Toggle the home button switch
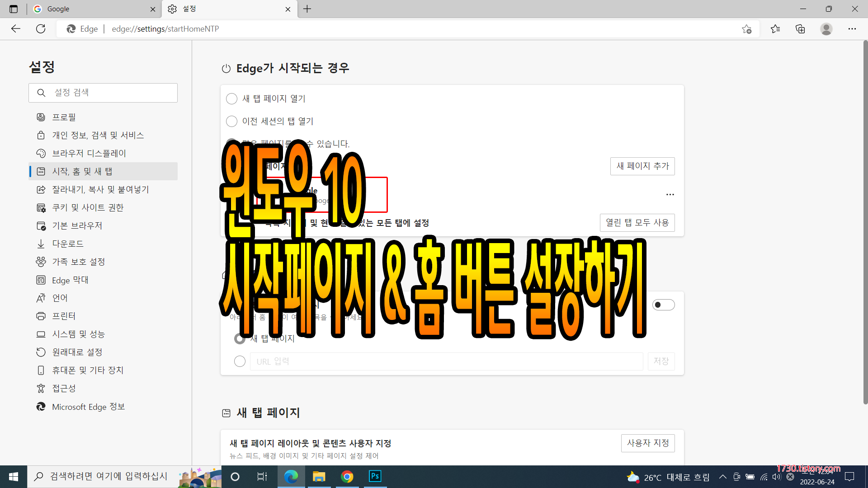This screenshot has height=488, width=868. (663, 305)
